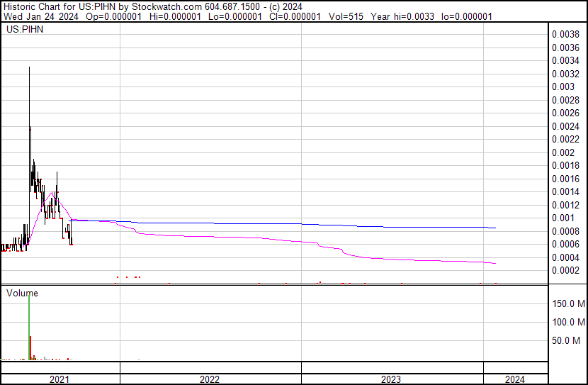The width and height of the screenshot is (588, 385).
Task: Click the top of the 2021 price spike
Action: point(29,67)
